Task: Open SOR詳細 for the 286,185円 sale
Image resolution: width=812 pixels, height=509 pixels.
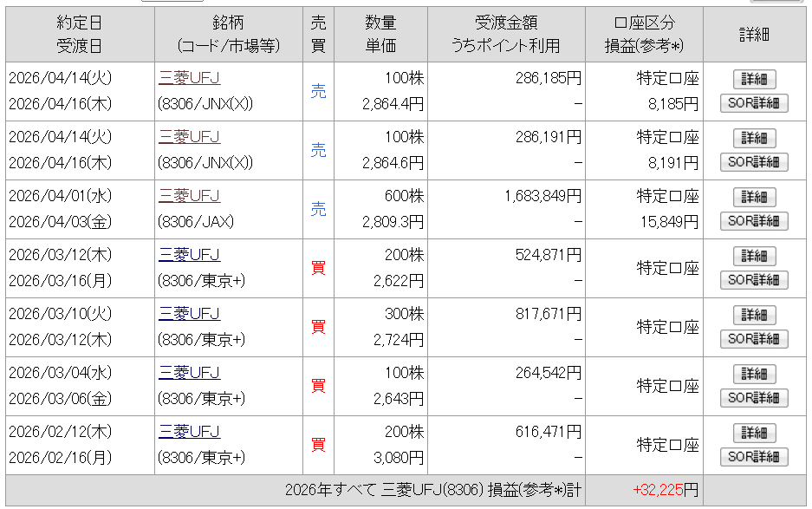Action: pos(754,104)
